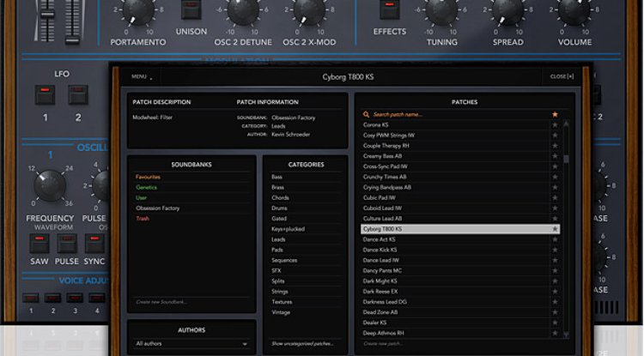The width and height of the screenshot is (644, 356).
Task: Open the All authors dropdown
Action: (x=191, y=344)
